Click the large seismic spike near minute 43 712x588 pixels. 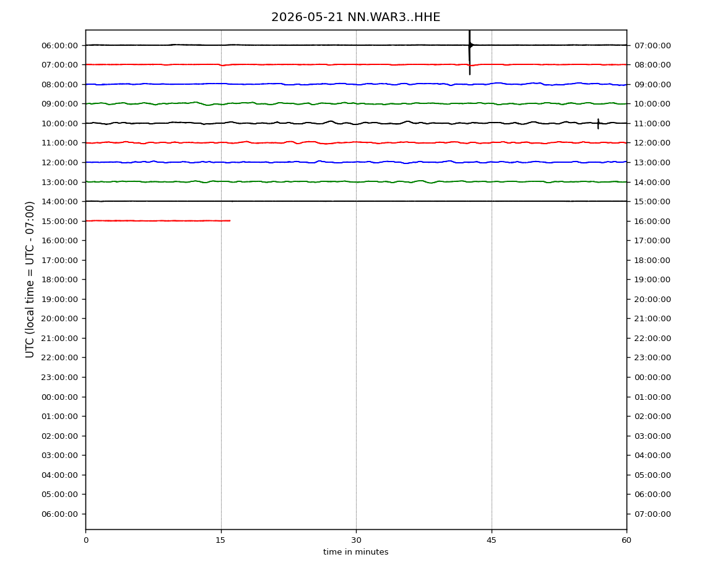pos(469,52)
